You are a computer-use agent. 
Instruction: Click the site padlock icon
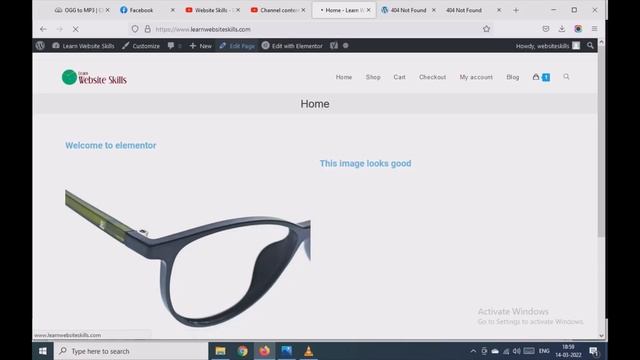click(x=147, y=29)
